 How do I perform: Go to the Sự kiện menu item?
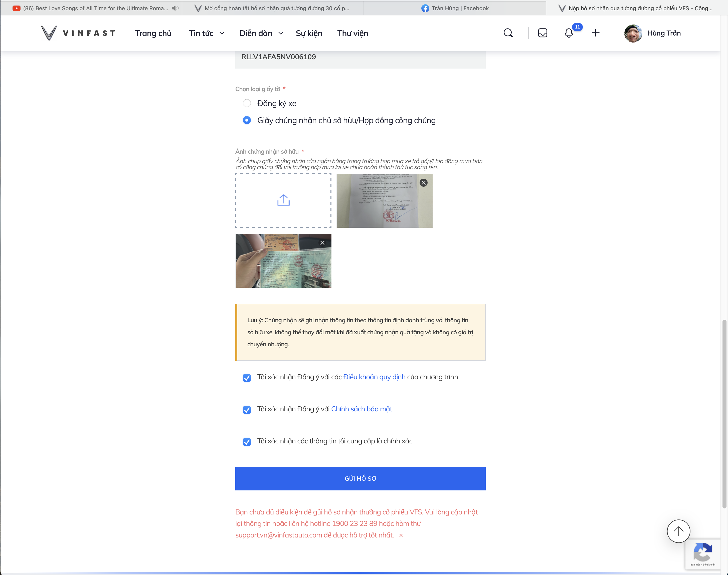[309, 33]
